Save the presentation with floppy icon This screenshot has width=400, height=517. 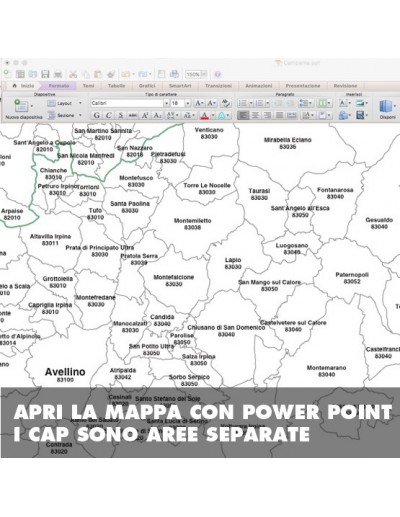(x=45, y=74)
